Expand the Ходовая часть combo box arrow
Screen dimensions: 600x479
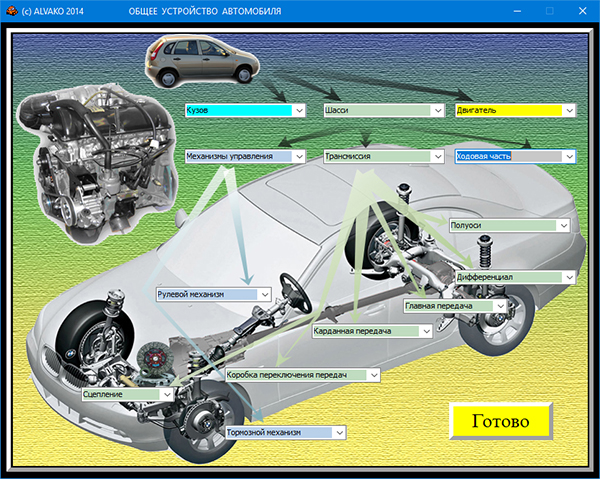tap(569, 156)
